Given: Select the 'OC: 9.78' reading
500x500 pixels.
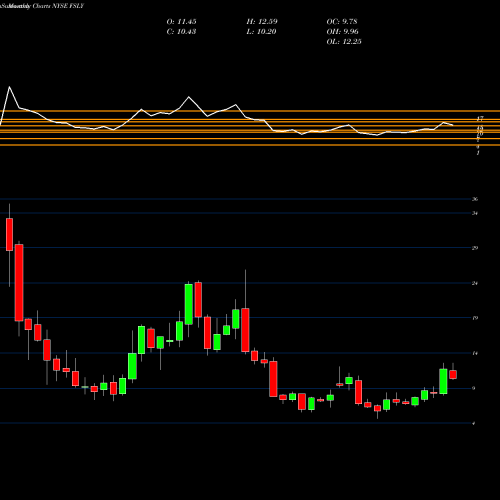Looking at the screenshot, I should click(x=342, y=22).
